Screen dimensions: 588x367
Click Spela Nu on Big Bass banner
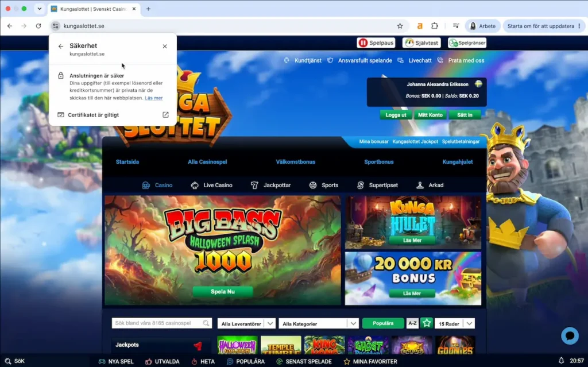223,292
